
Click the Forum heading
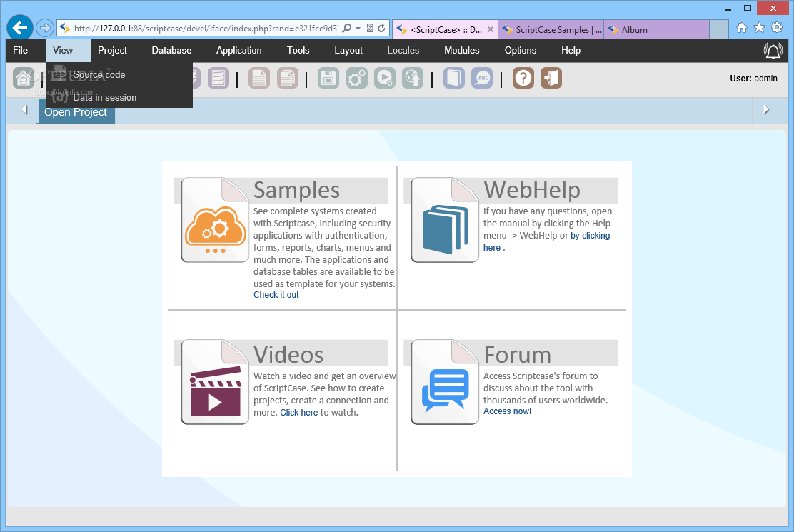[517, 354]
